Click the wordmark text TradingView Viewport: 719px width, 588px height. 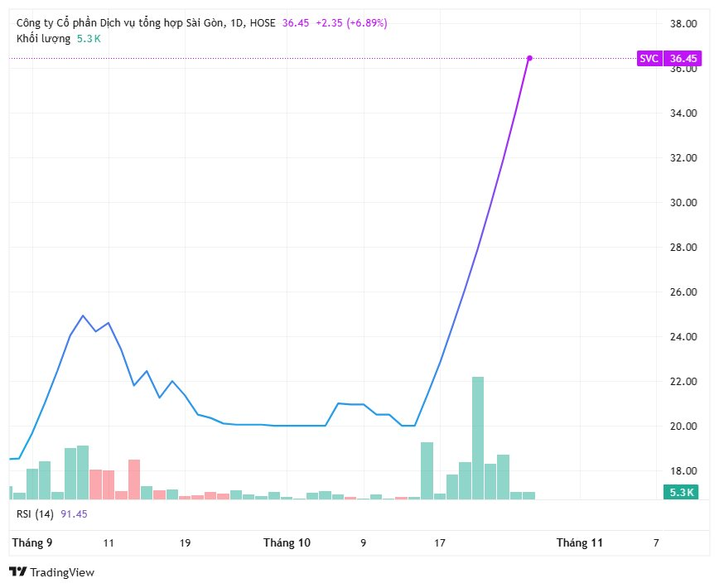coord(62,572)
